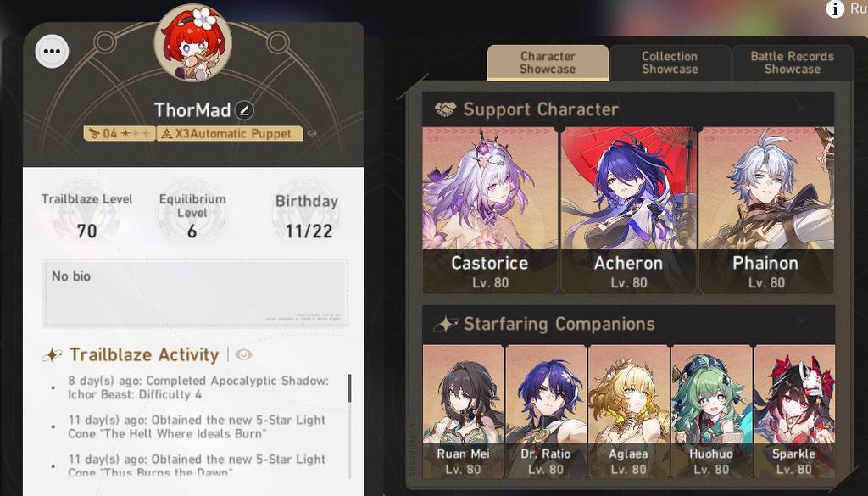Click the Trailblaze Activity scrollbar
Screen dimensions: 868x496
[x=349, y=388]
